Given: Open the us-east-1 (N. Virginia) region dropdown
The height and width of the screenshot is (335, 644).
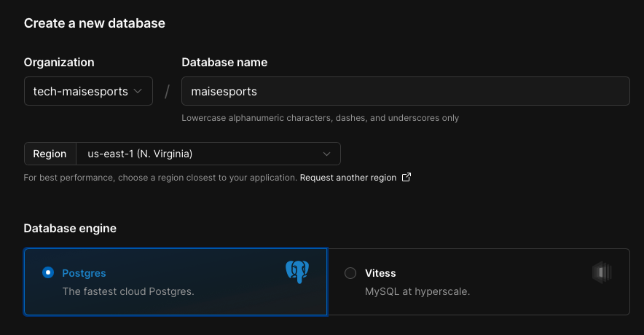Looking at the screenshot, I should pyautogui.click(x=208, y=154).
